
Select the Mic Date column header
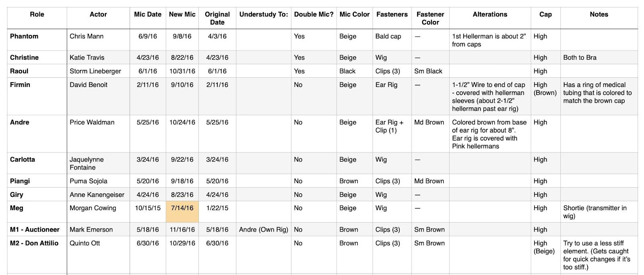click(148, 14)
